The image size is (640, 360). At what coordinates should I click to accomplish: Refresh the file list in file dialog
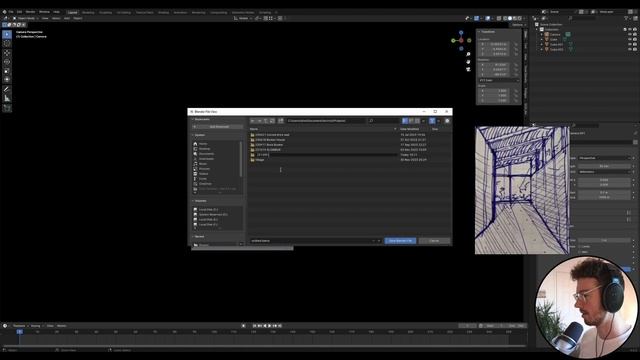pyautogui.click(x=272, y=121)
